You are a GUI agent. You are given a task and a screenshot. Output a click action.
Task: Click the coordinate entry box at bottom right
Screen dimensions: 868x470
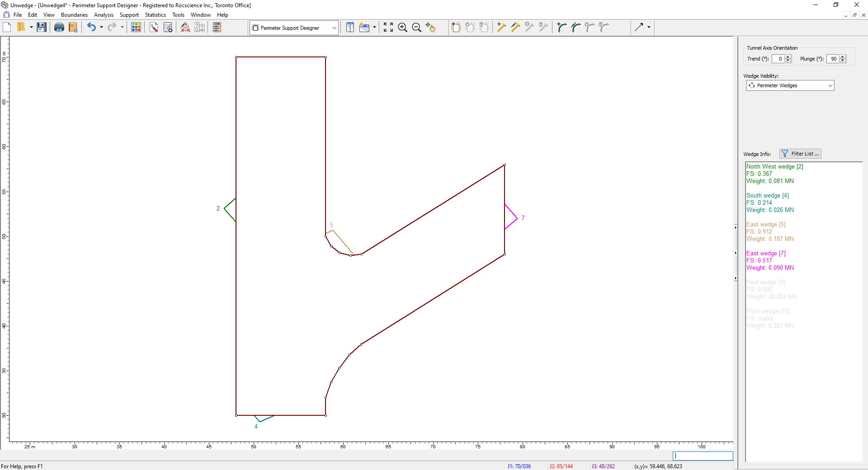pos(703,456)
